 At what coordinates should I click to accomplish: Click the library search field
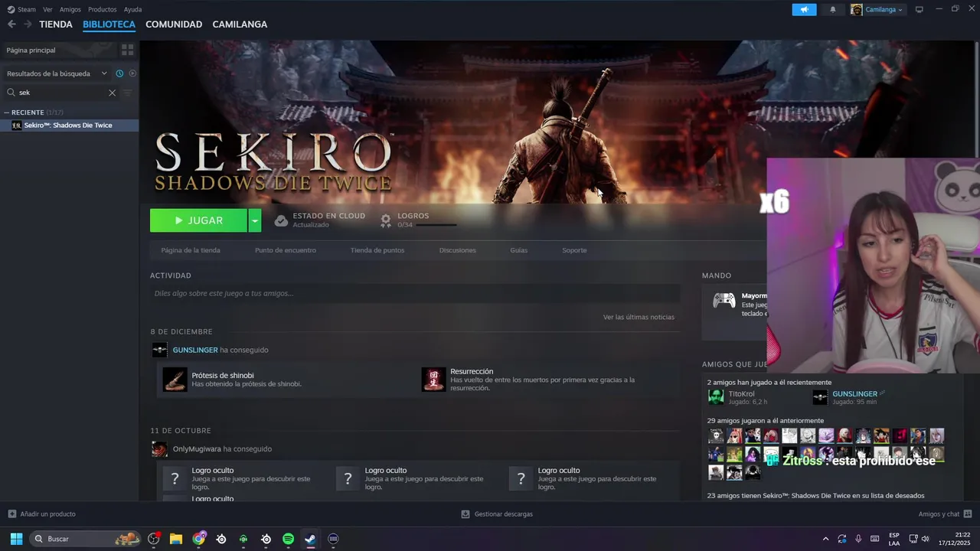pos(61,93)
